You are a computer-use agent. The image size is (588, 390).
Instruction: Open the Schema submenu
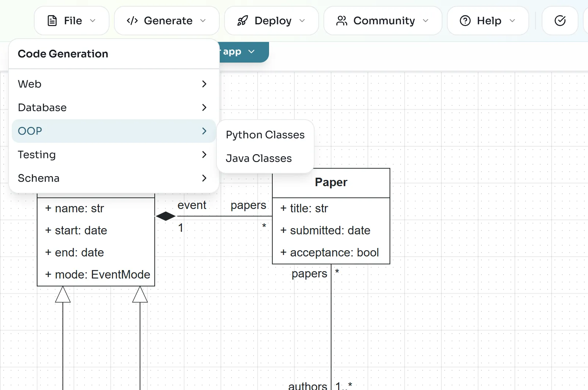tap(114, 178)
